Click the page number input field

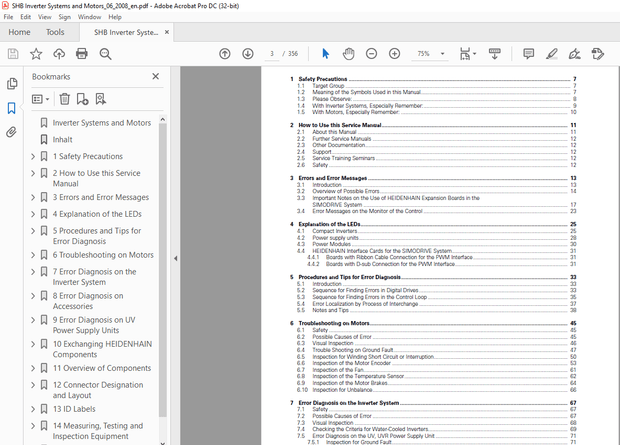click(272, 54)
